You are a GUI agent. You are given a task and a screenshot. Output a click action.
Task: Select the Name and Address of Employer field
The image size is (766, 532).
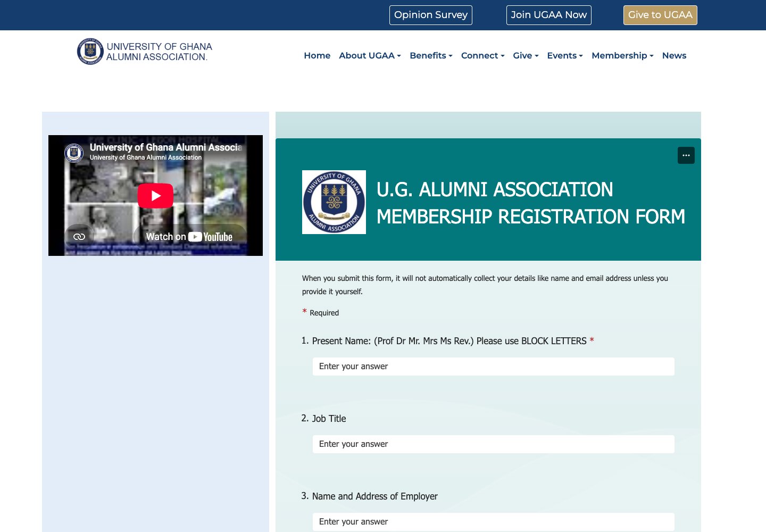tap(494, 522)
